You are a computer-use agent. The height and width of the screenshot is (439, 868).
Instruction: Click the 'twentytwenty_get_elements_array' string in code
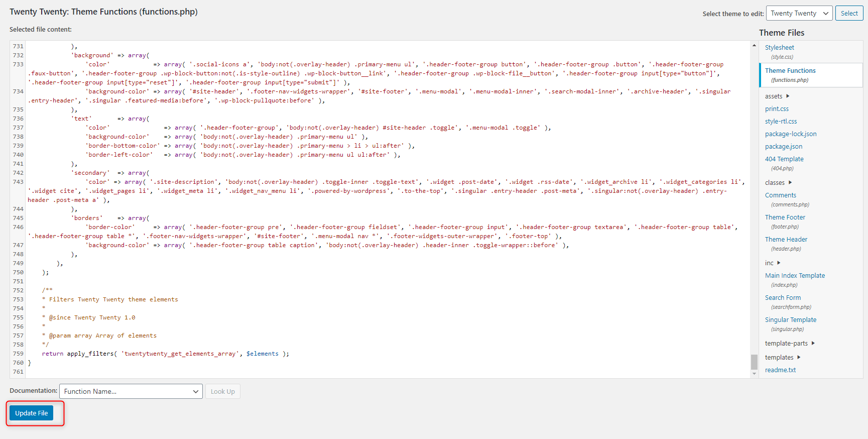(x=180, y=354)
